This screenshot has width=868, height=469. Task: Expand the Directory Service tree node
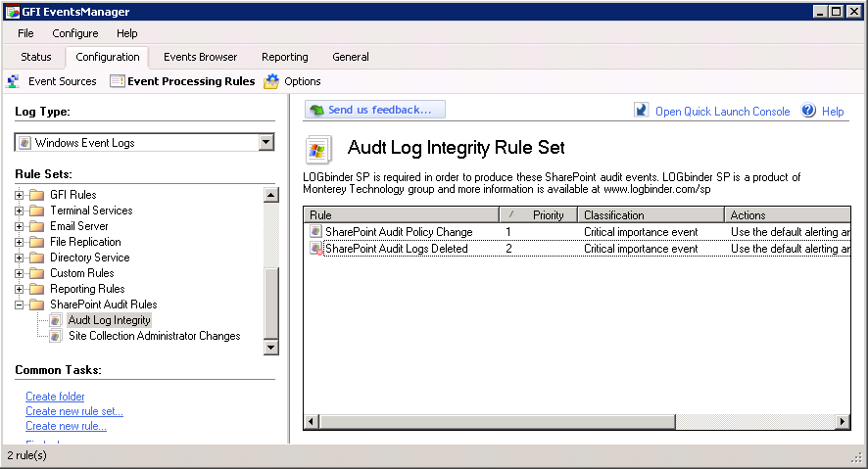coord(19,258)
